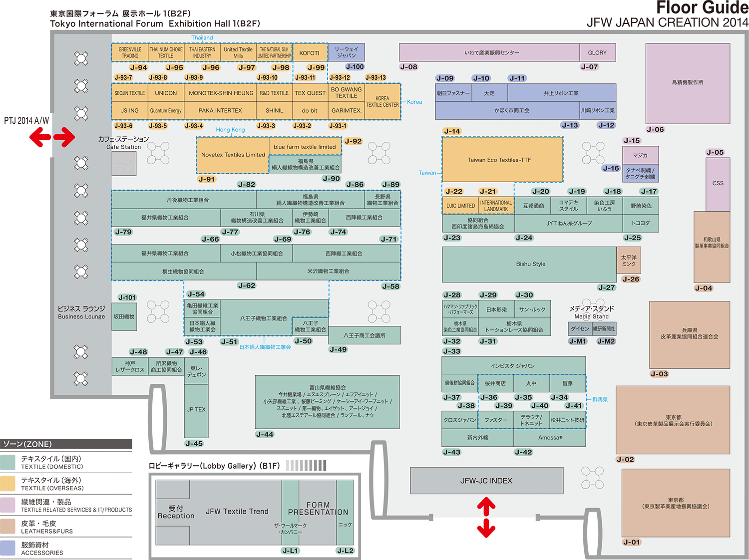749x560 pixels.
Task: Open the JFW Textile Trend area
Action: pyautogui.click(x=237, y=512)
